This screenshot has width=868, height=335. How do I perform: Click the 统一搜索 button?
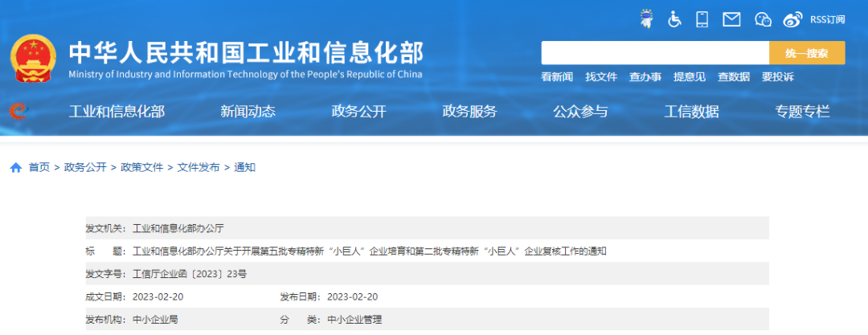pos(807,53)
